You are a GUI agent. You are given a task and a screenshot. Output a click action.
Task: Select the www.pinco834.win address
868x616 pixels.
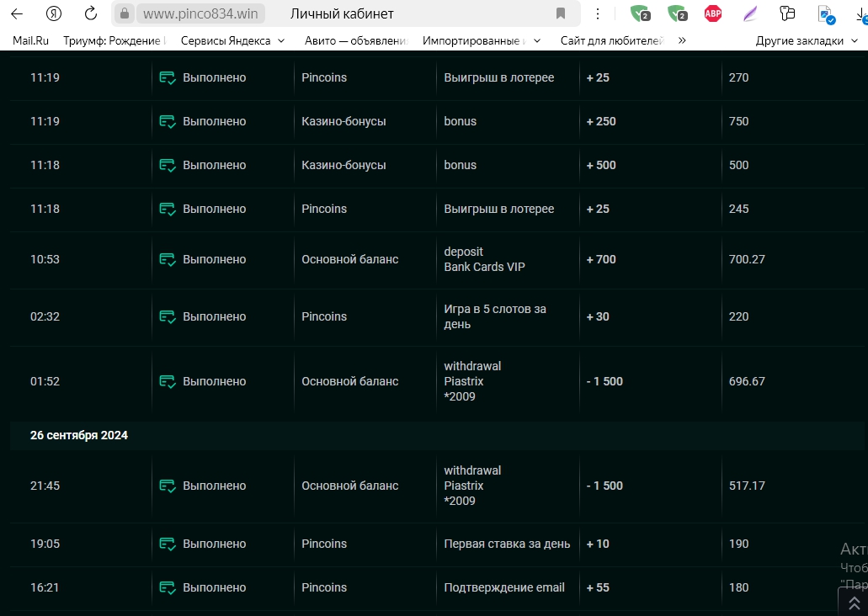200,13
